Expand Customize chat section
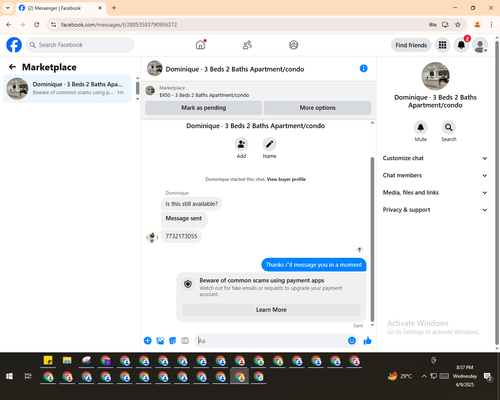Viewport: 500px width, 400px height. (435, 158)
